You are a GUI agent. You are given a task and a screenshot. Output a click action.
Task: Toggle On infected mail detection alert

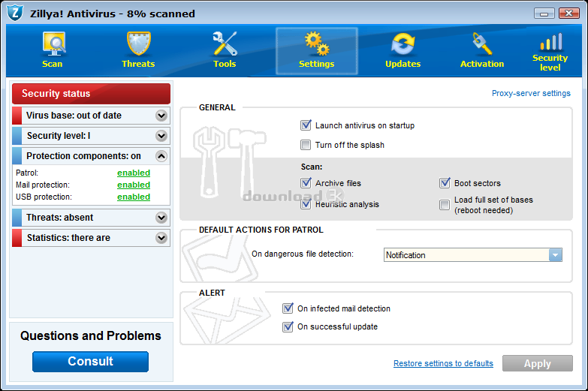(288, 308)
